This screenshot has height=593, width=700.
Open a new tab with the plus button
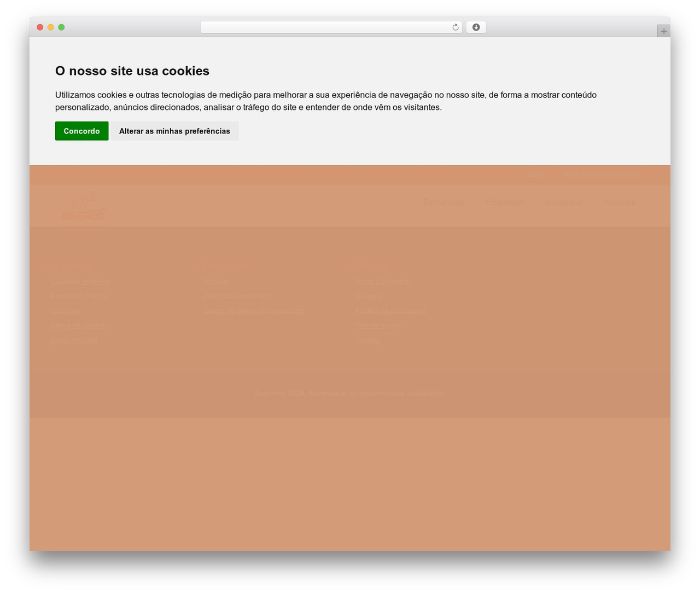[x=663, y=31]
